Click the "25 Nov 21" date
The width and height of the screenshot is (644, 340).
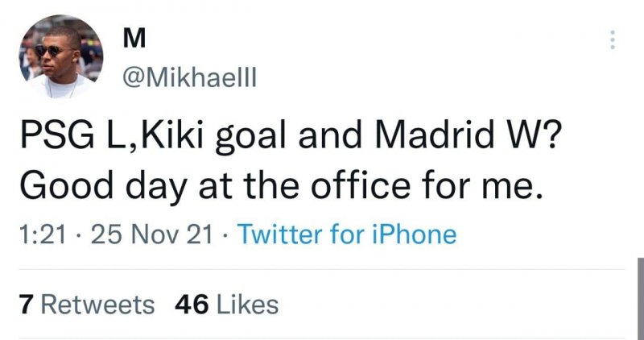[151, 234]
